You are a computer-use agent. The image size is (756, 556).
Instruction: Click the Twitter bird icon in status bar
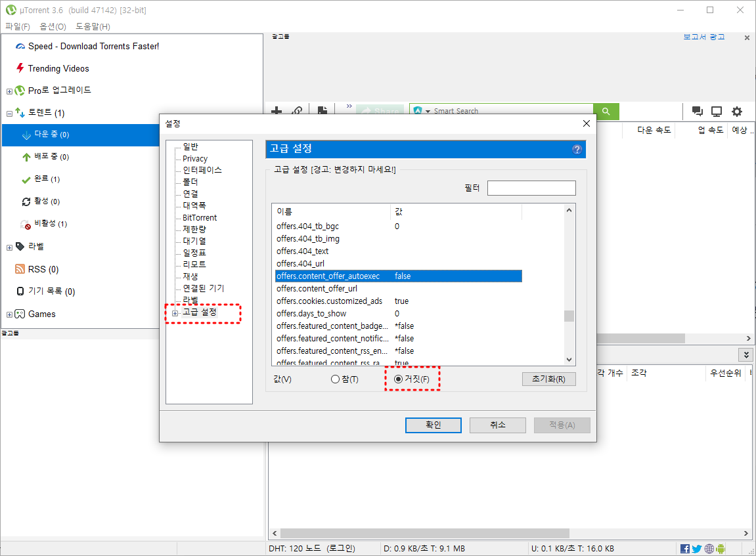tap(697, 548)
